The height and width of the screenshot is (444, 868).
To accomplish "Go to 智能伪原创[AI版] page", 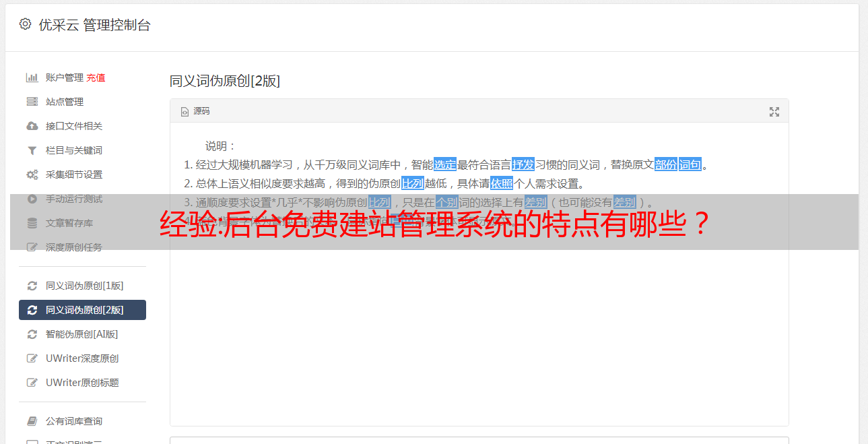I will 82,334.
